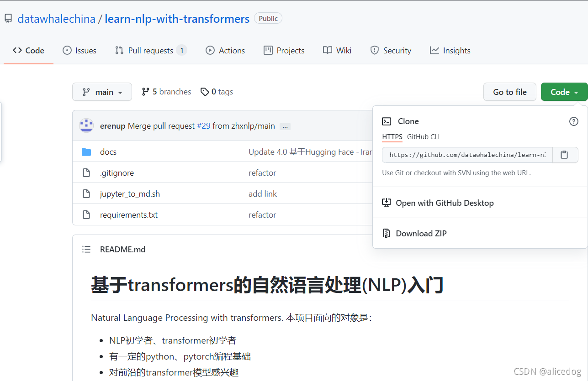Open the Issues tab
Screen dimensions: 588x381
tap(79, 51)
